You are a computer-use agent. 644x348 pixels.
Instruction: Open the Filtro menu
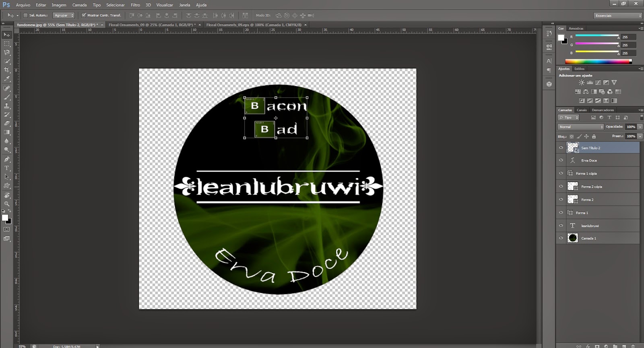point(135,5)
